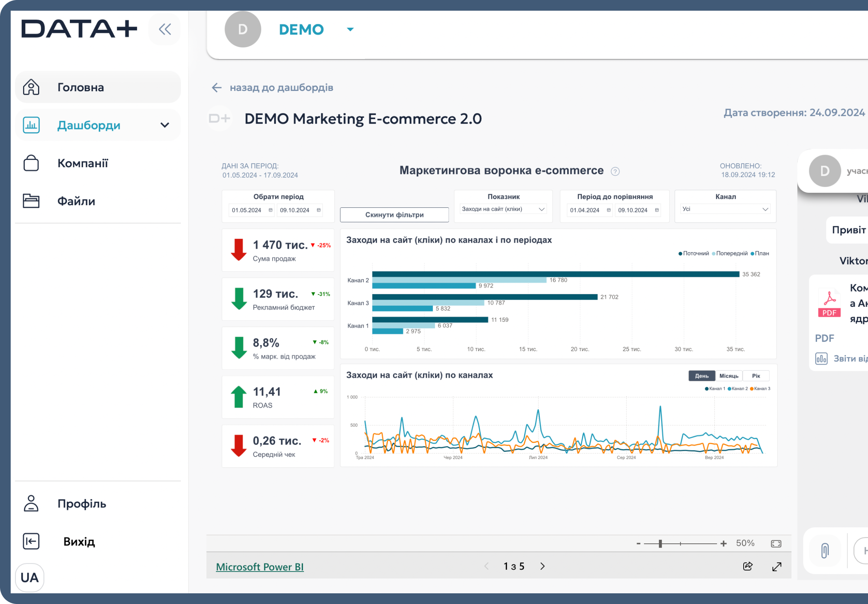Open the PDF file attachment icon
The height and width of the screenshot is (604, 868).
click(830, 303)
